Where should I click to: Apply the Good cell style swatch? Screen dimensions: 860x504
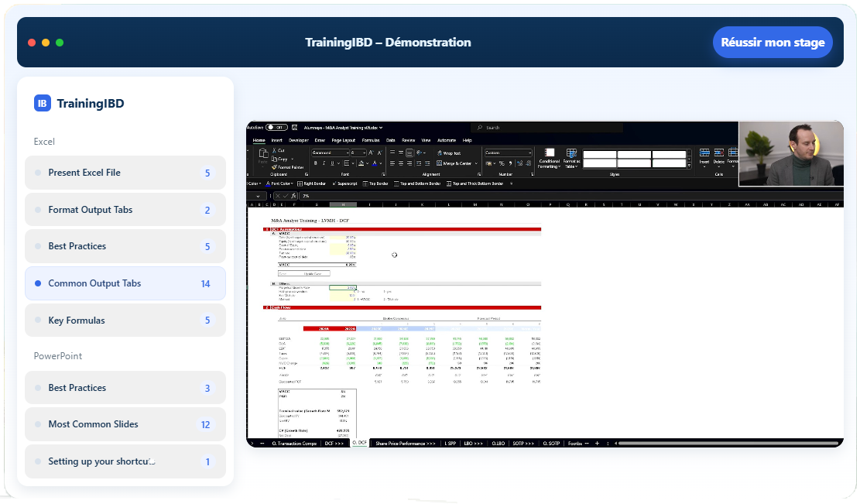[x=669, y=163]
